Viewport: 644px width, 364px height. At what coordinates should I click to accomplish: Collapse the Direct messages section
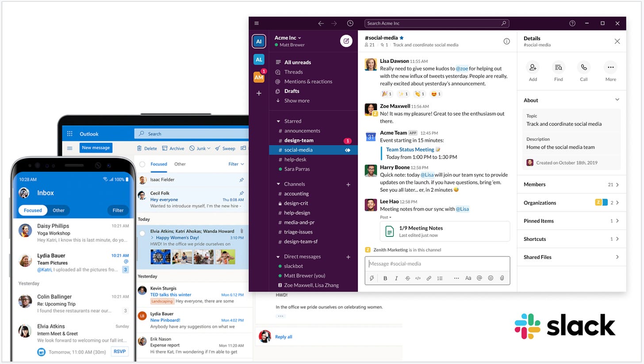(x=278, y=257)
